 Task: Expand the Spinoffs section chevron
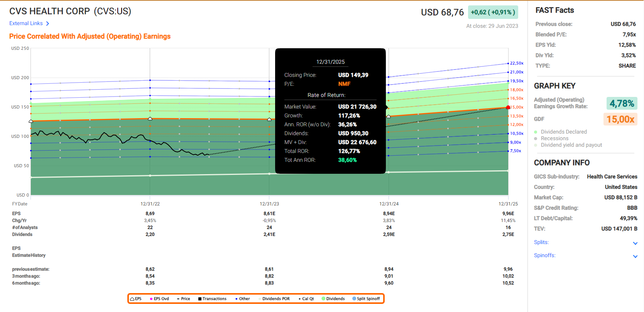[x=635, y=256]
